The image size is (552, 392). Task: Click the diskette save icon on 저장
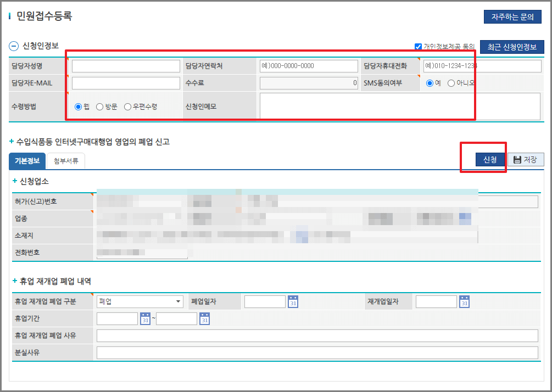pos(516,159)
